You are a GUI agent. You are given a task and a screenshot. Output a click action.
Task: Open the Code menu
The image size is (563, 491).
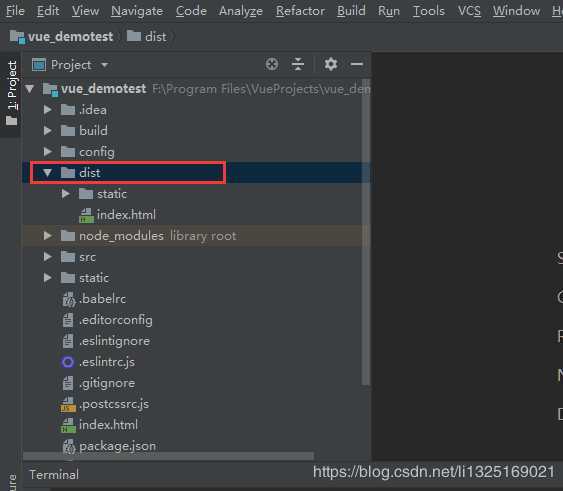pyautogui.click(x=191, y=11)
